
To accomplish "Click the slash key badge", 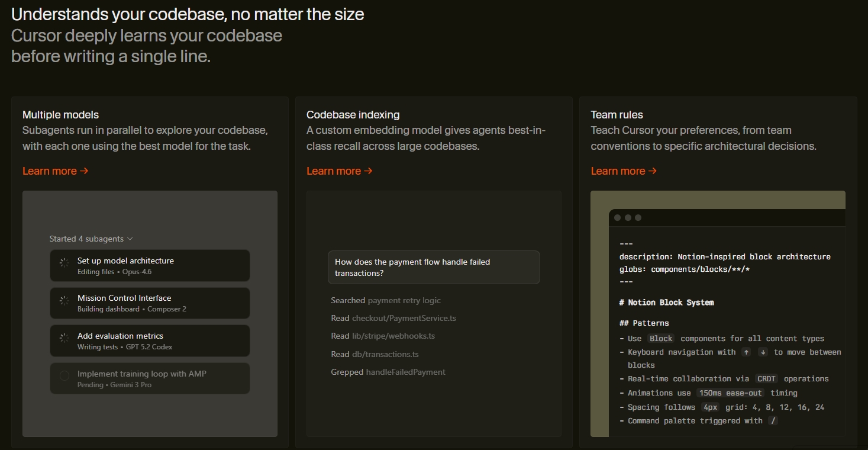I will (772, 421).
